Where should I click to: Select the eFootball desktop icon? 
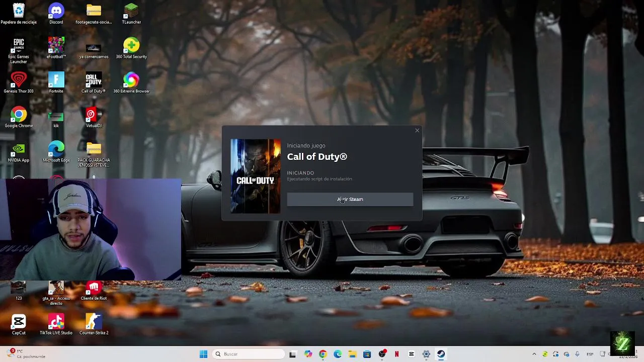[56, 48]
